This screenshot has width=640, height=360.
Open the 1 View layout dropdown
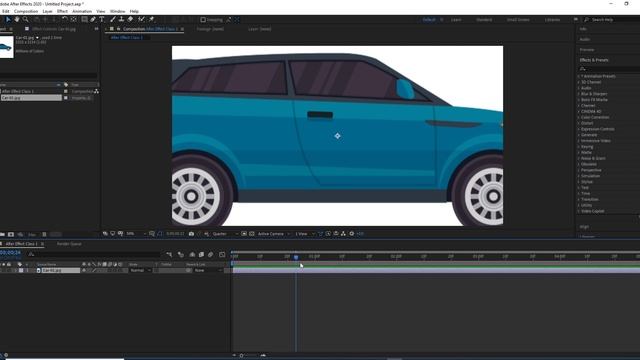click(305, 234)
